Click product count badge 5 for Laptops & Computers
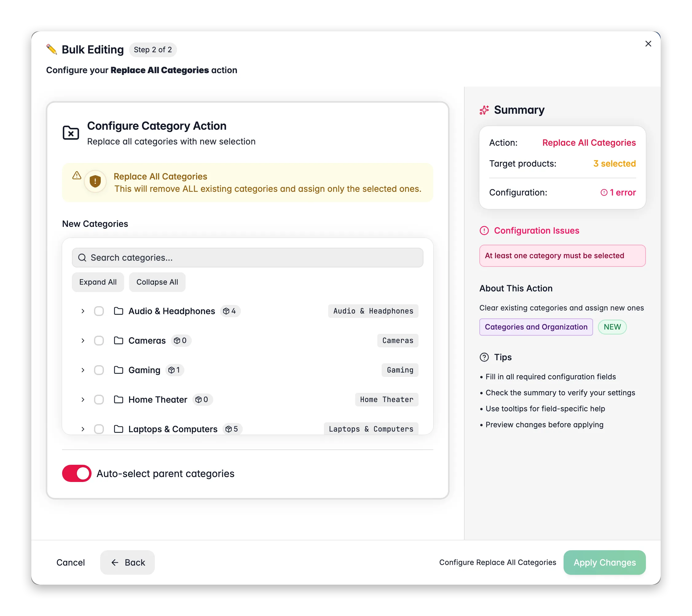This screenshot has width=692, height=616. point(233,429)
